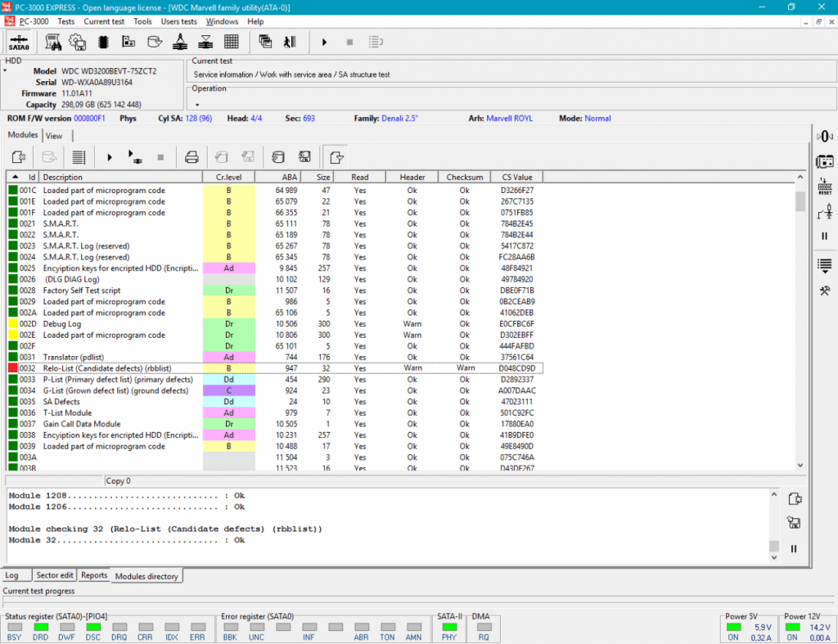
Task: Click the play arrow in modules toolbar
Action: click(110, 156)
